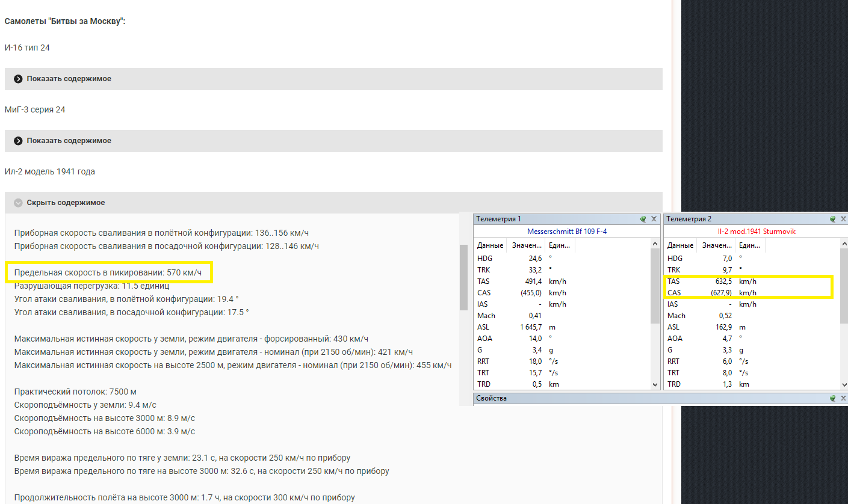
Task: Close the Телеметрия 2 panel
Action: (x=843, y=219)
